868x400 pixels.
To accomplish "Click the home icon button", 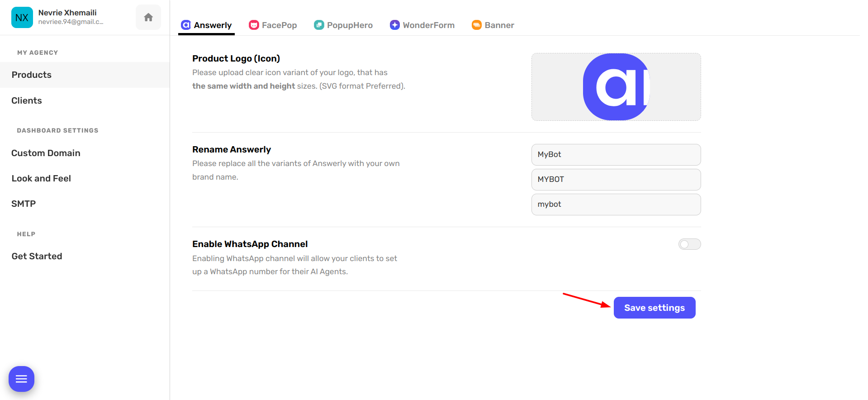I will click(148, 17).
